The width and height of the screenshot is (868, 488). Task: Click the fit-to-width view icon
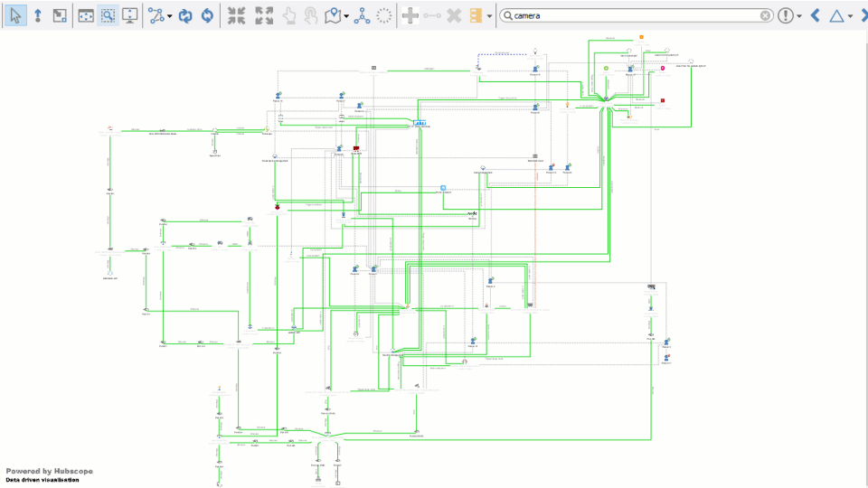pos(86,15)
